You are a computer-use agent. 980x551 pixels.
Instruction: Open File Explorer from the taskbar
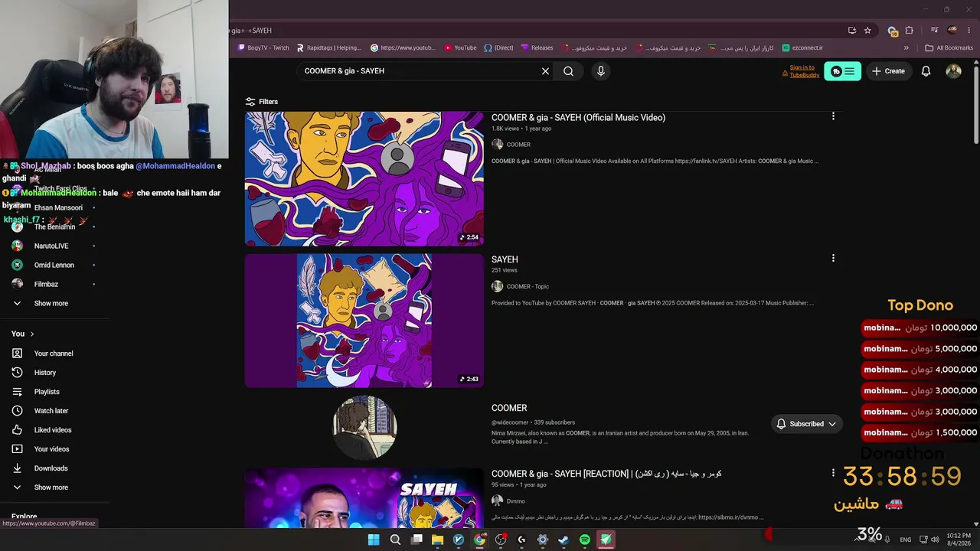[437, 540]
